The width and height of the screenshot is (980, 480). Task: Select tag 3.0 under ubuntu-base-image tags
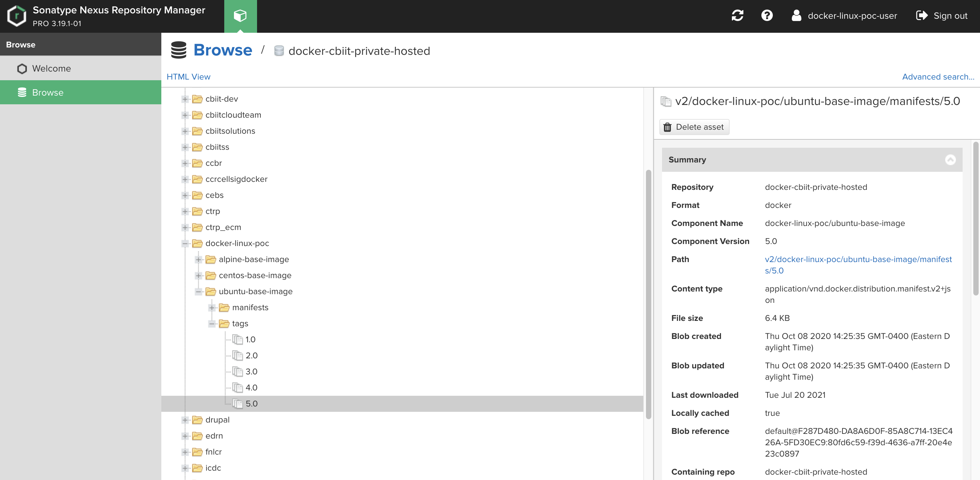pyautogui.click(x=251, y=371)
